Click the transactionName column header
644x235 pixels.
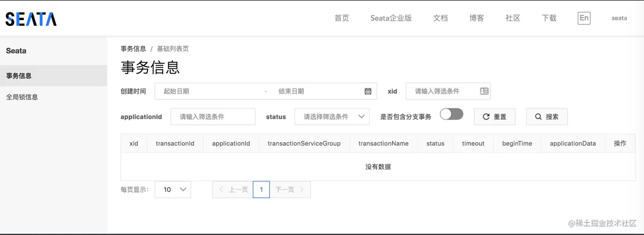(x=383, y=143)
